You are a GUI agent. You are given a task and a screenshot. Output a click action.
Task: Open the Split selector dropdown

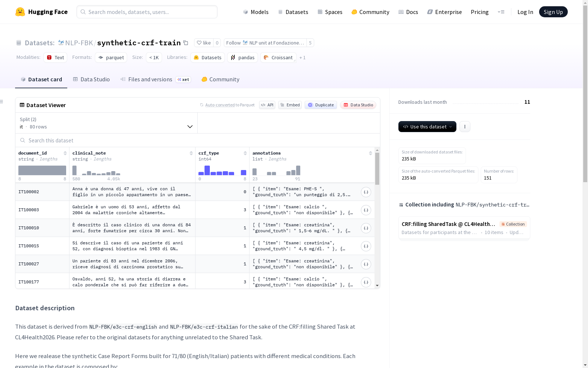click(107, 123)
